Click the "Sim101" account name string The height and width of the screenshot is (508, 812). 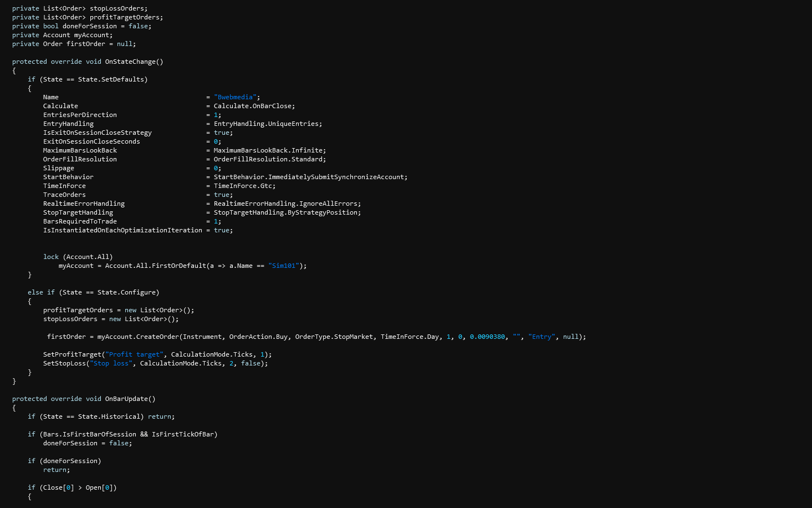point(285,266)
